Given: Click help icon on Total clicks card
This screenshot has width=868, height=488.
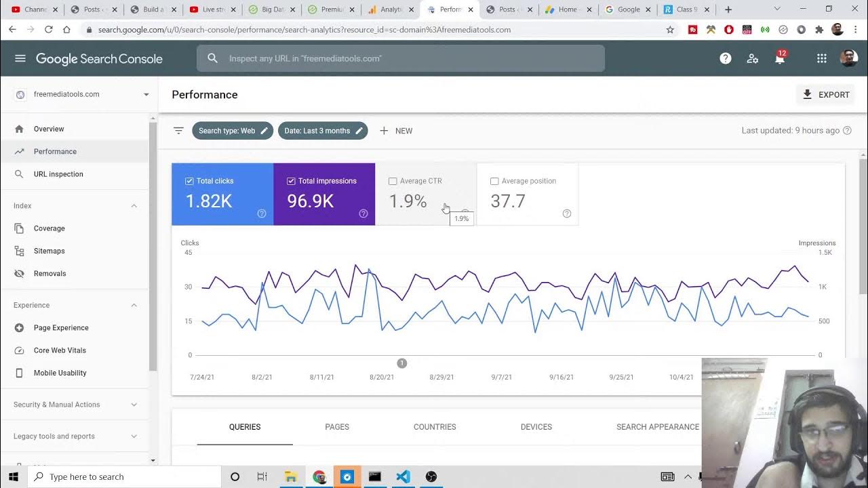Looking at the screenshot, I should click(262, 213).
